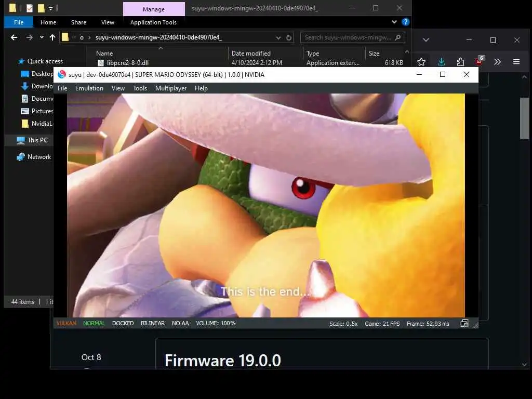Toggle the DOCKED mode status button
Viewport: 532px width, 399px height.
(123, 323)
